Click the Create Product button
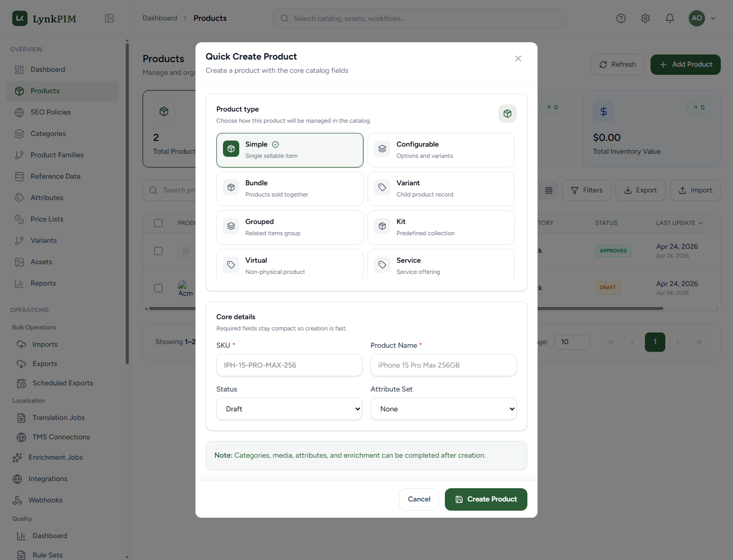Screen dimensions: 733x560 486,499
